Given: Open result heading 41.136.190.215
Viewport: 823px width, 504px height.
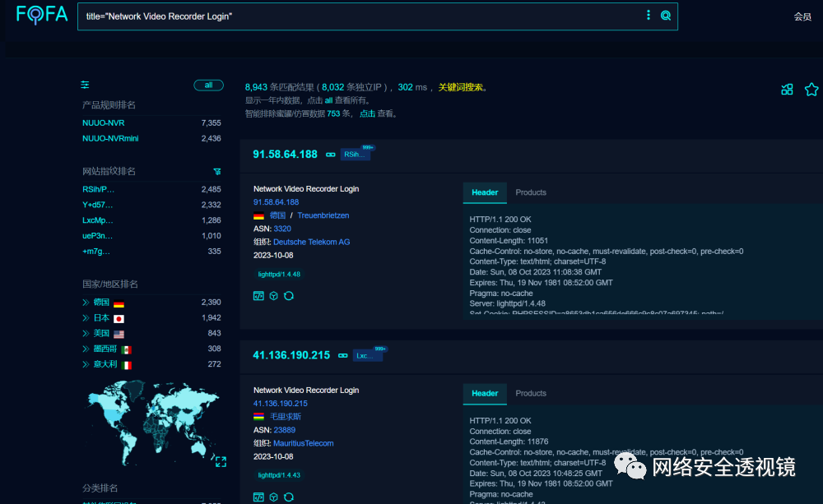Looking at the screenshot, I should pyautogui.click(x=291, y=355).
